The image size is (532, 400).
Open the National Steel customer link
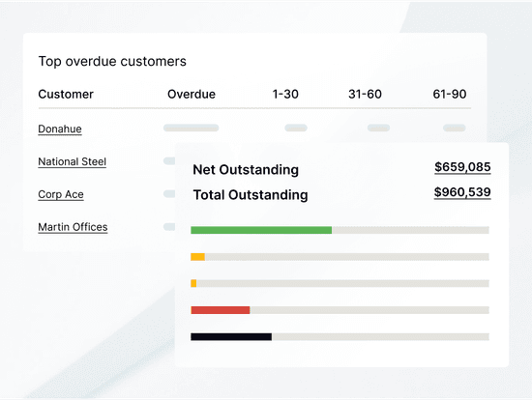72,161
